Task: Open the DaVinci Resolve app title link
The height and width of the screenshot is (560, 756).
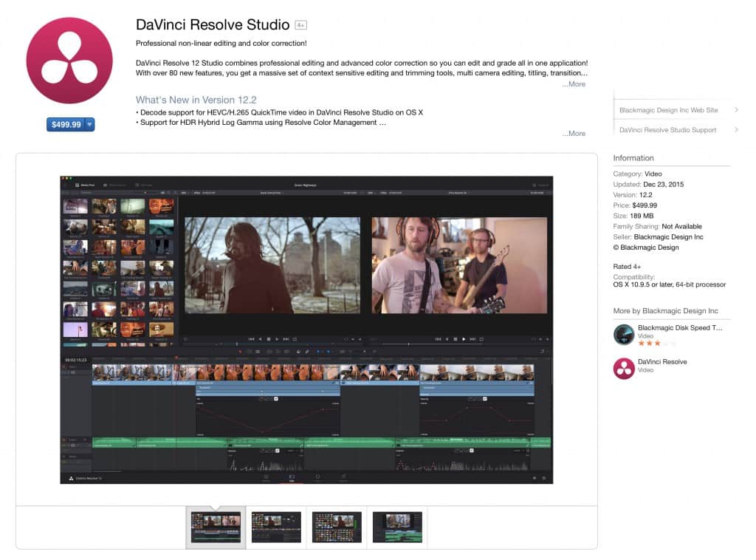Action: pyautogui.click(x=662, y=362)
